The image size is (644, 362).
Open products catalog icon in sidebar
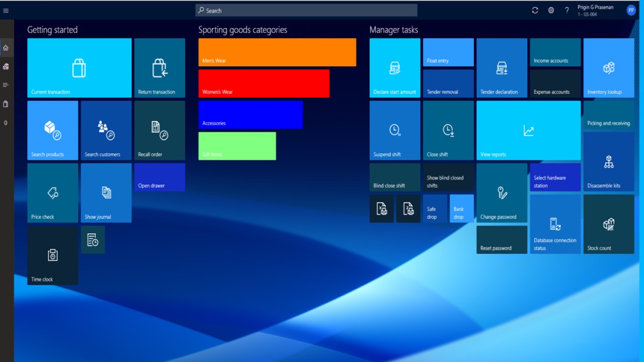coord(6,66)
